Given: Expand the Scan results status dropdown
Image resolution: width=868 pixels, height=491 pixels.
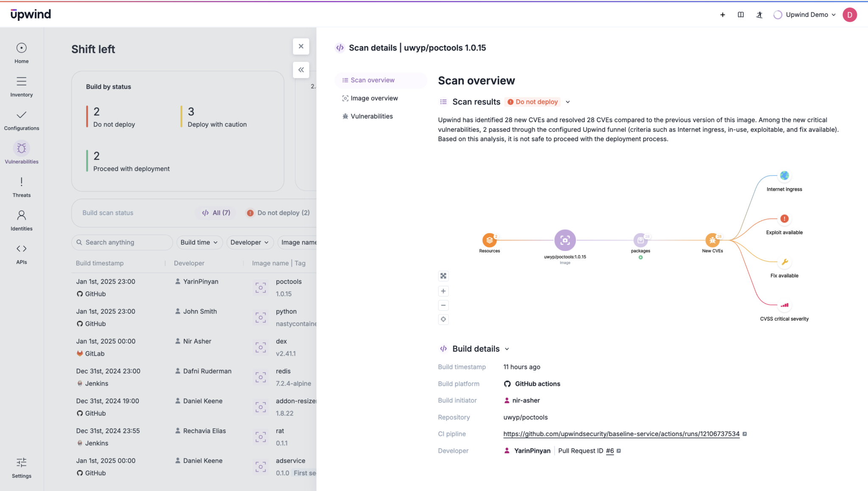Looking at the screenshot, I should tap(568, 102).
